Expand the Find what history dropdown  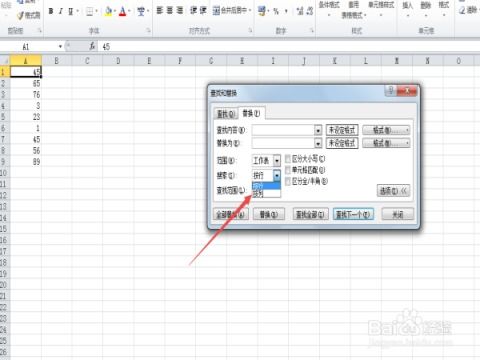click(x=318, y=130)
